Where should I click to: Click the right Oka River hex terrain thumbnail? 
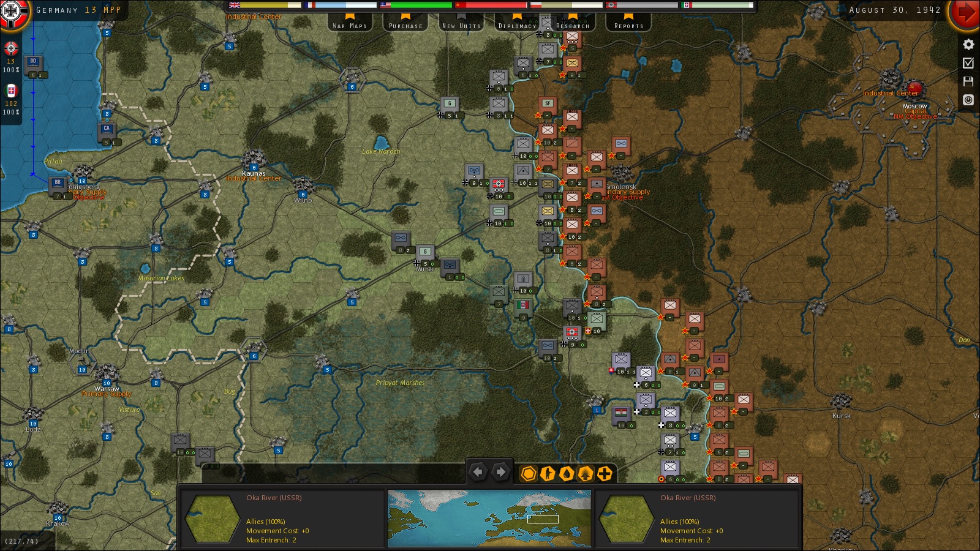[626, 518]
